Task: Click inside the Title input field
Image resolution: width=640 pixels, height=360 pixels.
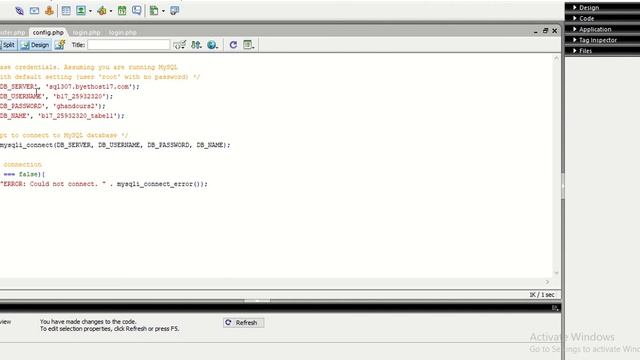Action: 129,45
